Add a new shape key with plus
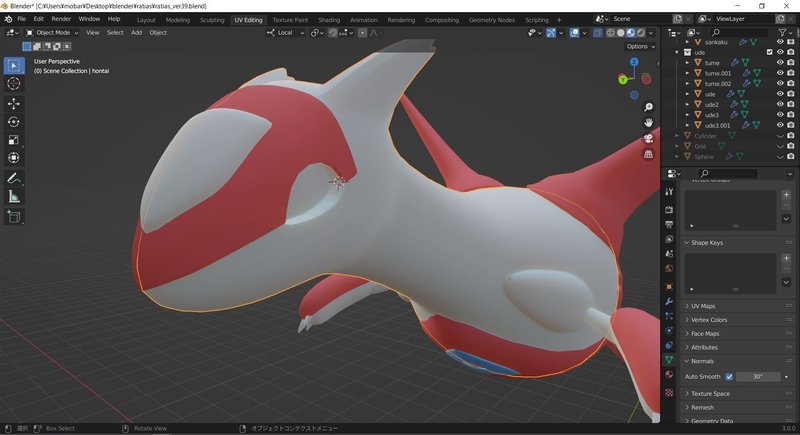This screenshot has width=800, height=435. (786, 259)
